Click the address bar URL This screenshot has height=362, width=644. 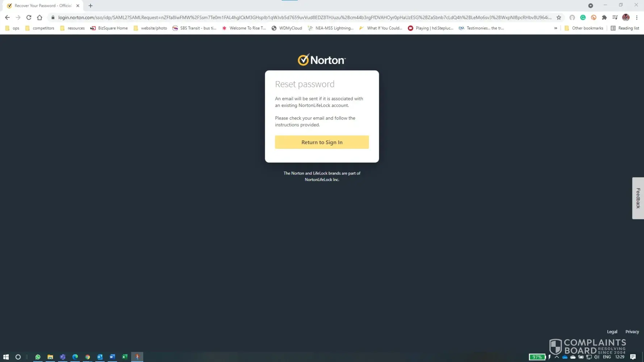point(305,17)
